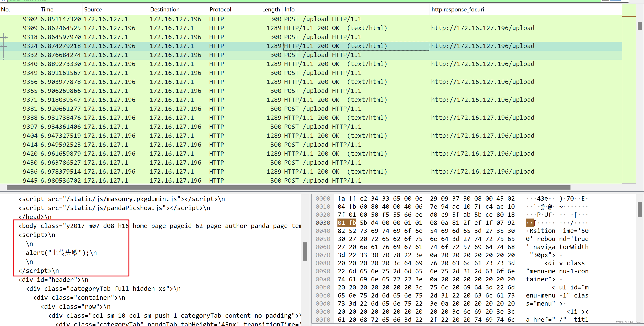Click hex offset row 00f0
The height and width of the screenshot is (326, 644).
323,320
